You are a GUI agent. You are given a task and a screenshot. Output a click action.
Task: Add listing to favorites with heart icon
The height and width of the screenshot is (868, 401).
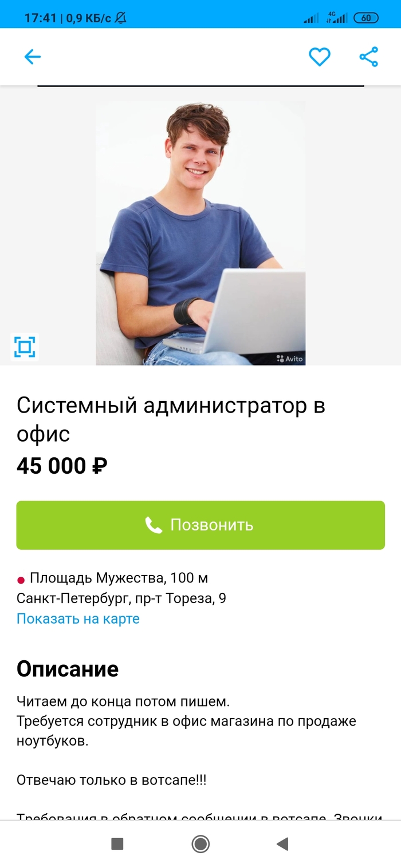[320, 57]
